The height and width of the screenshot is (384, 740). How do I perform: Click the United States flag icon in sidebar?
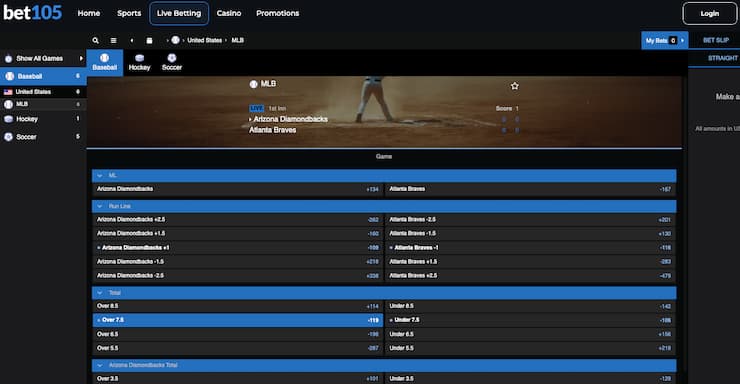[8, 92]
